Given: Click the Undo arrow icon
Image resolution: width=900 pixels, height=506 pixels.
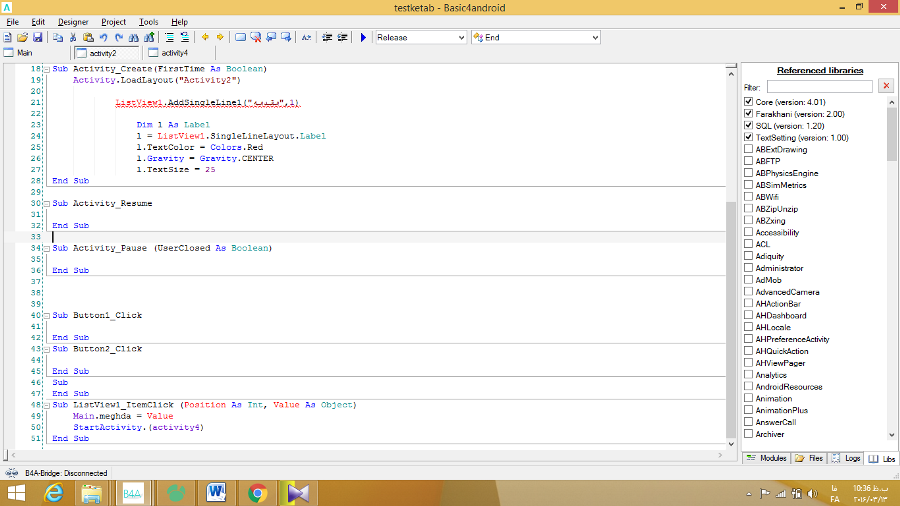Looking at the screenshot, I should [x=104, y=37].
